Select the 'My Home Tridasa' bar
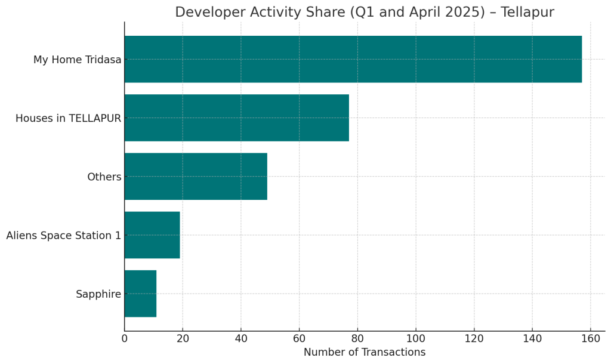The width and height of the screenshot is (611, 364). click(353, 59)
